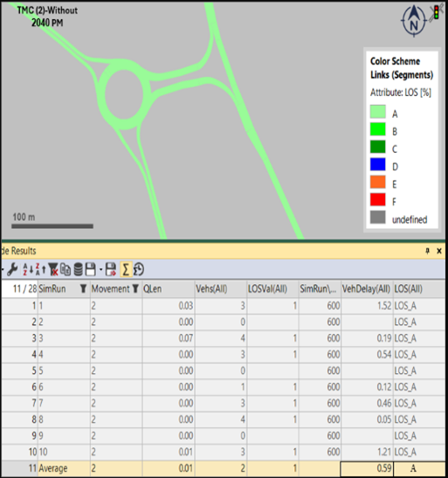Open the Movement column filter funnel
The width and height of the screenshot is (448, 478).
tap(135, 288)
